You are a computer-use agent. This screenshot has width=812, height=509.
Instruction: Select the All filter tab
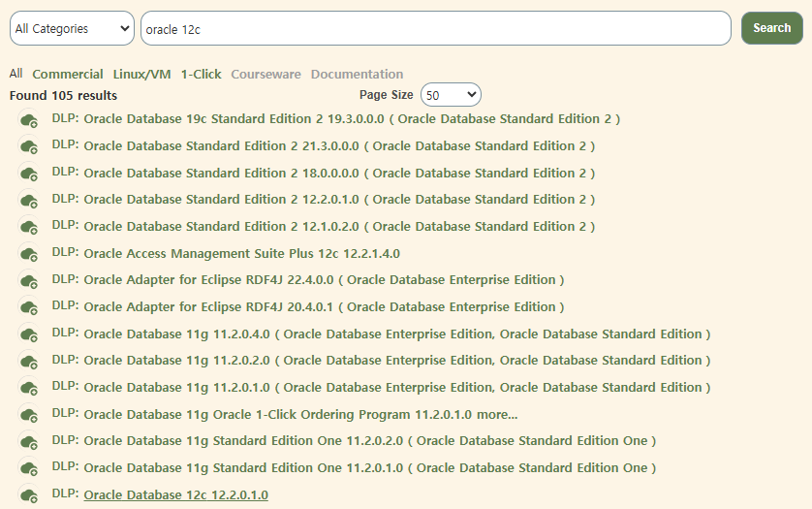(16, 74)
